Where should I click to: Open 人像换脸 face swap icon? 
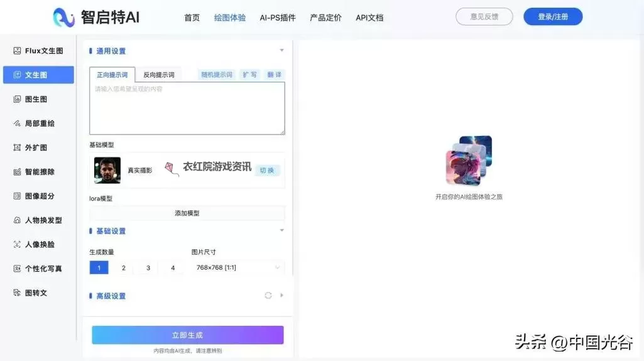coord(17,244)
